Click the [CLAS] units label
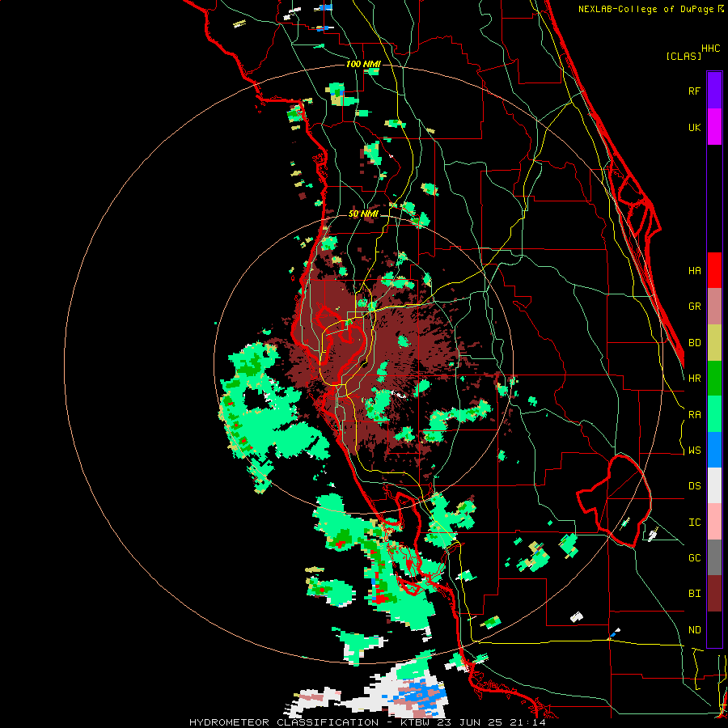This screenshot has width=728, height=728. [x=684, y=56]
